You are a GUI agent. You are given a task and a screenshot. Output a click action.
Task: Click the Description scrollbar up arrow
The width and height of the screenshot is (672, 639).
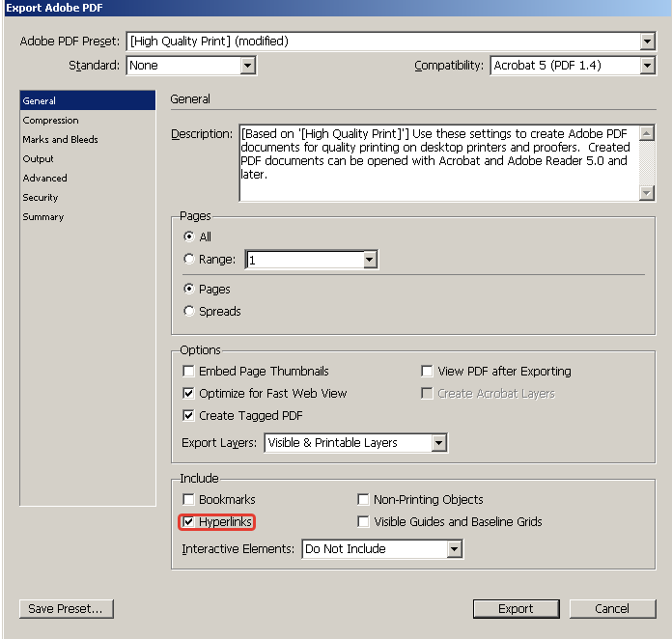[646, 133]
